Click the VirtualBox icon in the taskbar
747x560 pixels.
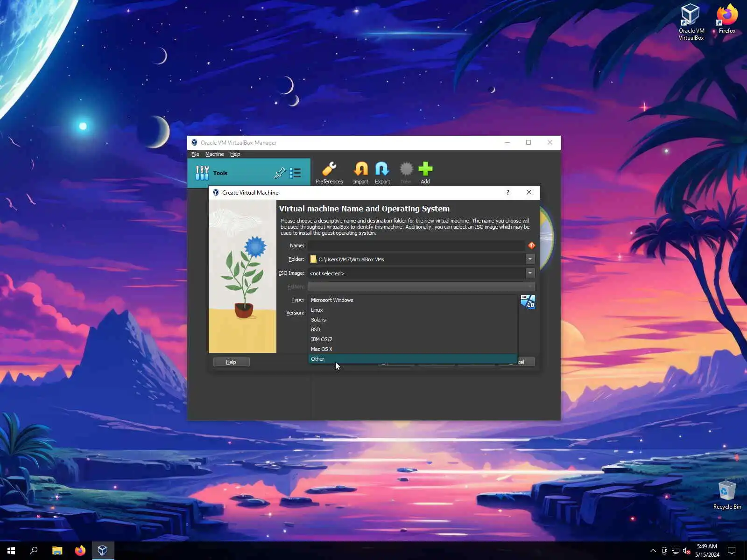(x=102, y=551)
